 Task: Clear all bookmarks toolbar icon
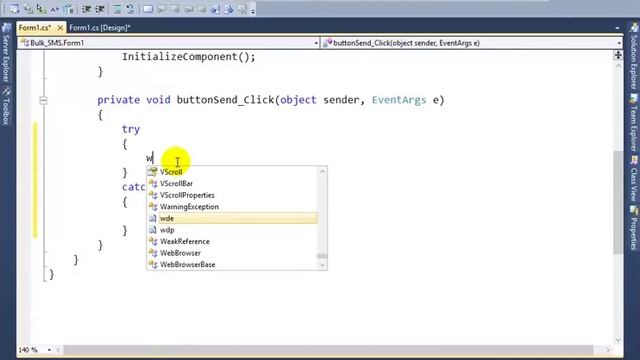(x=242, y=9)
